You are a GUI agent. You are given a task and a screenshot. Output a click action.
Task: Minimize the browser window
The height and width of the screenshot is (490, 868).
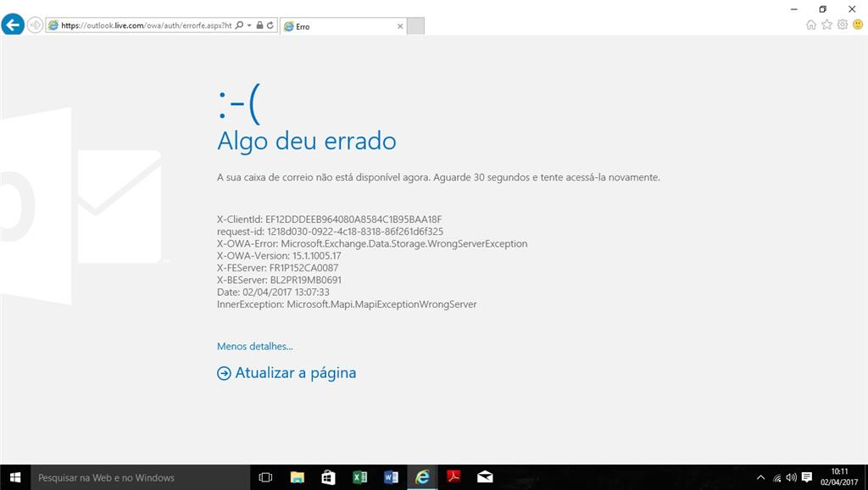click(x=793, y=8)
